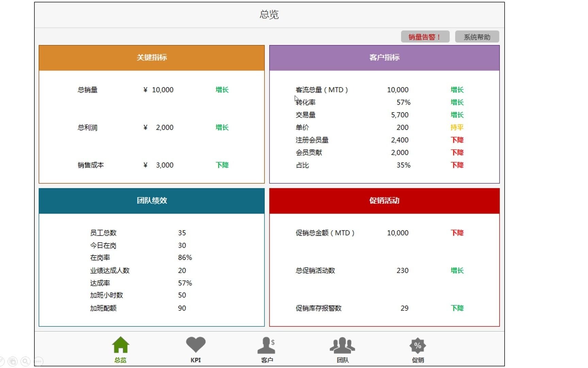588x368 pixels.
Task: Open the slideshow more-options ellipsis icon
Action: [x=38, y=361]
